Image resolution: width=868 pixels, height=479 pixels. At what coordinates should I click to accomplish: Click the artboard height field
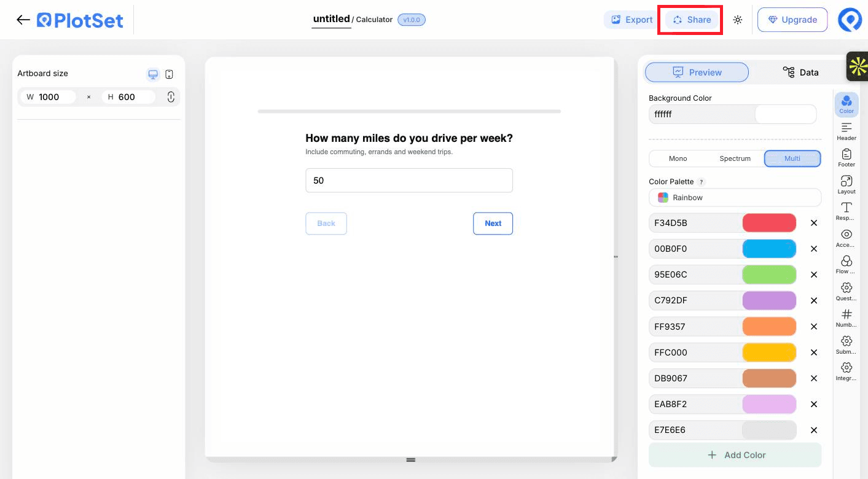coord(130,97)
